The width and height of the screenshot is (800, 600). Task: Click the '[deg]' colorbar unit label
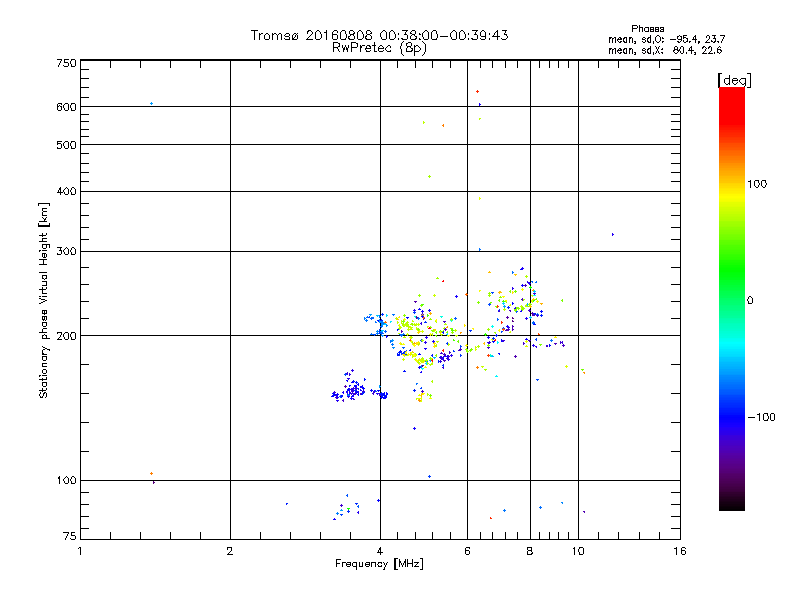[734, 80]
